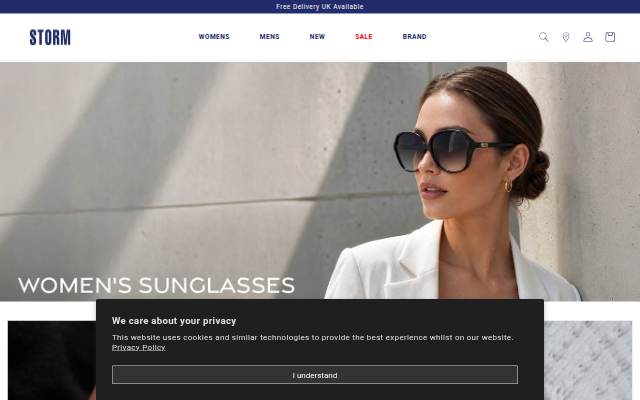The width and height of the screenshot is (640, 400).
Task: Open the red SALE menu item
Action: 364,37
